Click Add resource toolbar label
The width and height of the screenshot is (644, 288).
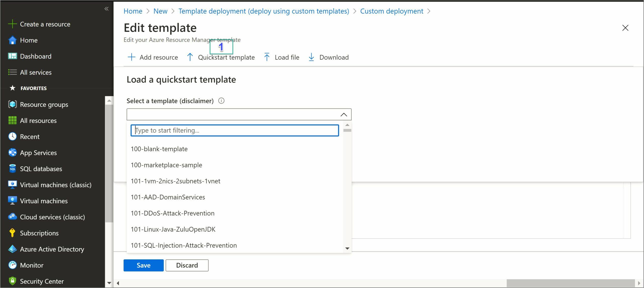coord(159,57)
